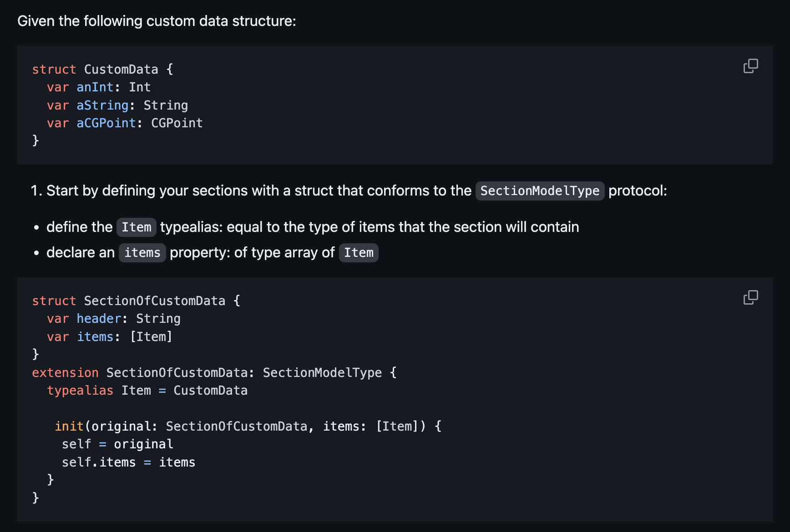This screenshot has width=790, height=532.
Task: Click the "self = original" code line
Action: click(x=117, y=444)
